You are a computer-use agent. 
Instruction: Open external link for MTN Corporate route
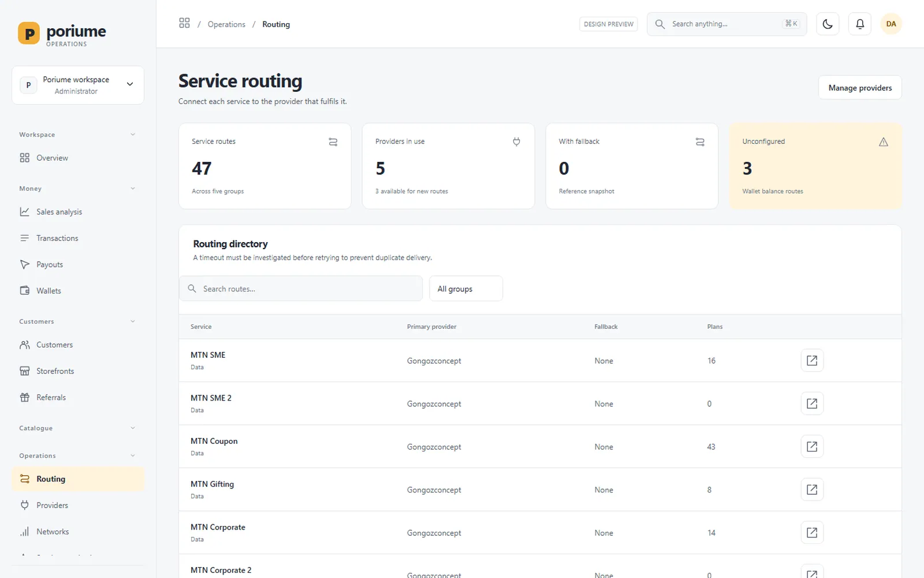click(x=812, y=533)
